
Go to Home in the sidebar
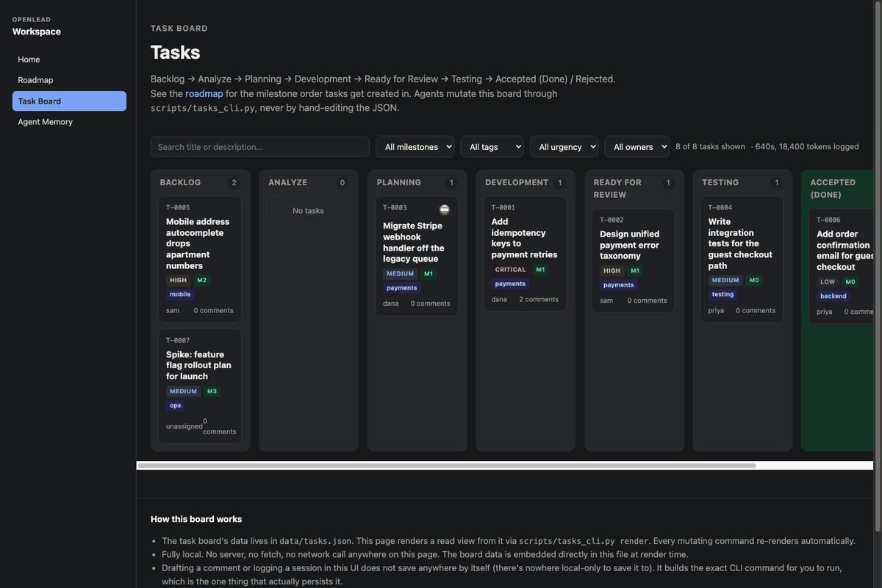[69, 60]
